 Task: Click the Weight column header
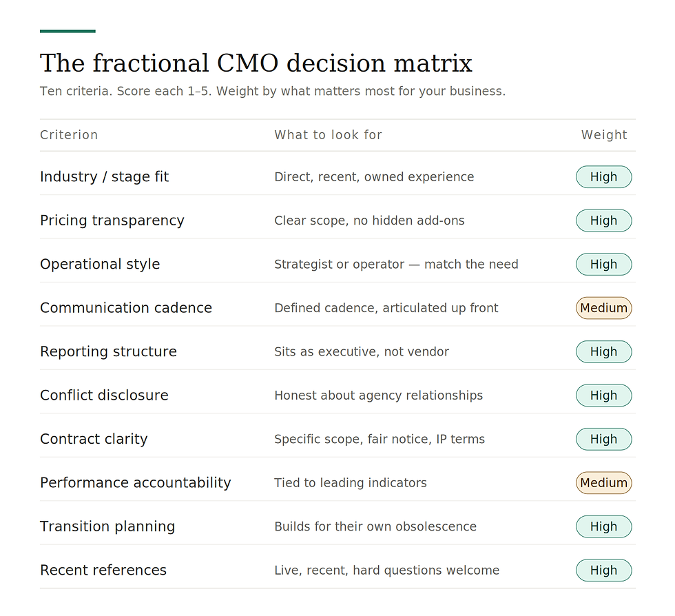point(604,135)
